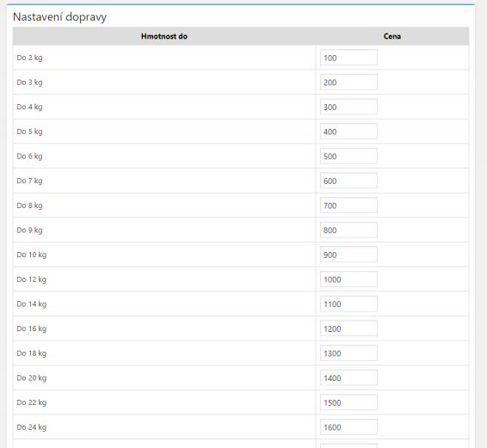Click the input containing 1200

coord(348,328)
